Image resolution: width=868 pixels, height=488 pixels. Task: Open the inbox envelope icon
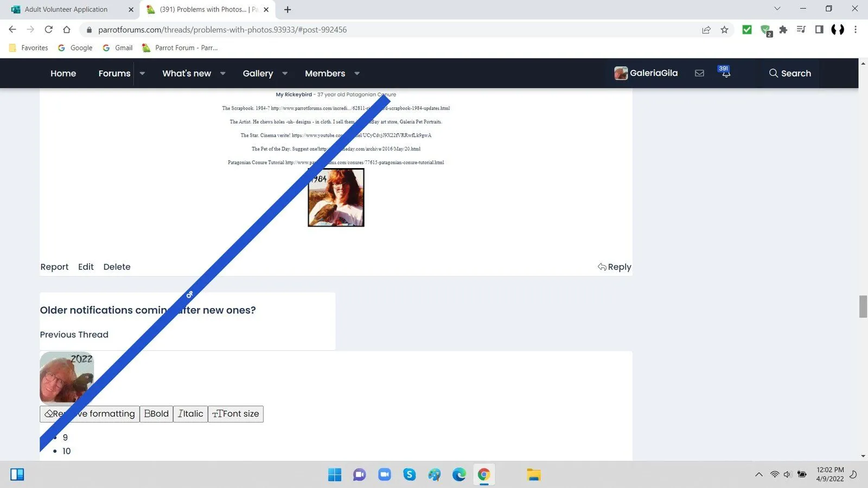(699, 73)
